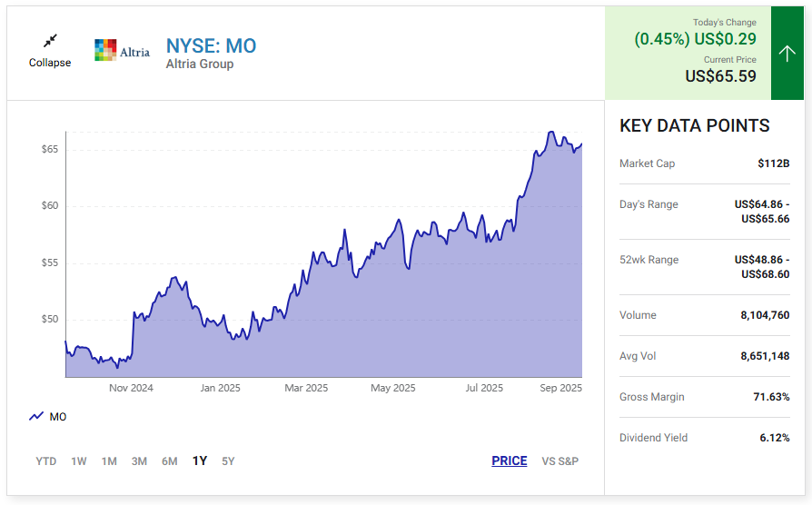Click today's change (0.45%) US$0.29
Screen dimensions: 812x505
coord(695,39)
